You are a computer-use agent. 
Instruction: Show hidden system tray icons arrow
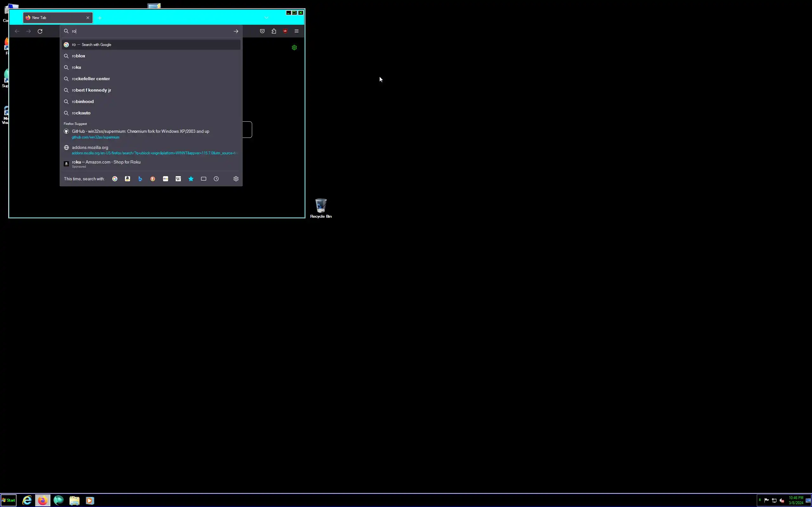(x=760, y=500)
